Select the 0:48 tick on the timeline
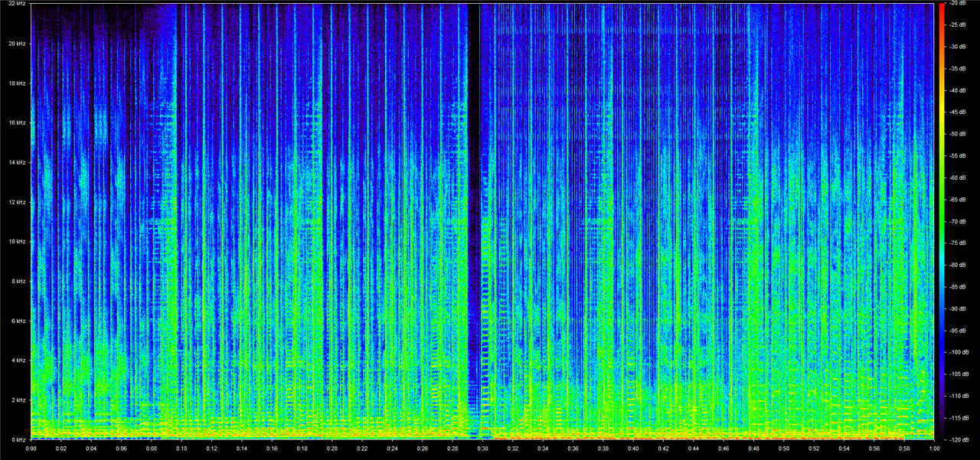This screenshot has width=980, height=460. pos(753,449)
